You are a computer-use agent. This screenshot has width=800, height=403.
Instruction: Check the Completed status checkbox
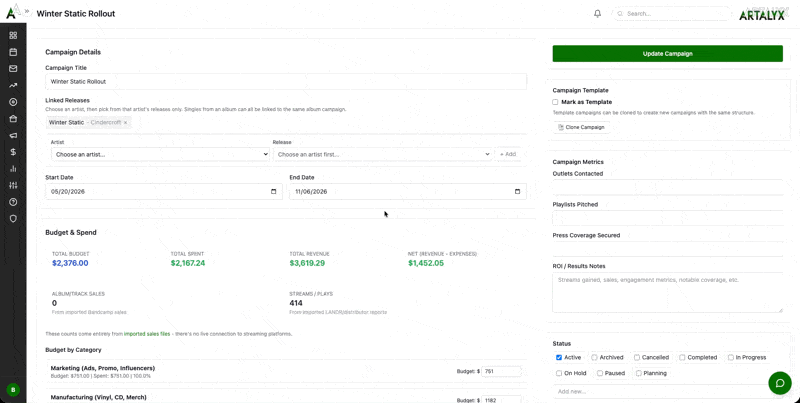pyautogui.click(x=682, y=358)
